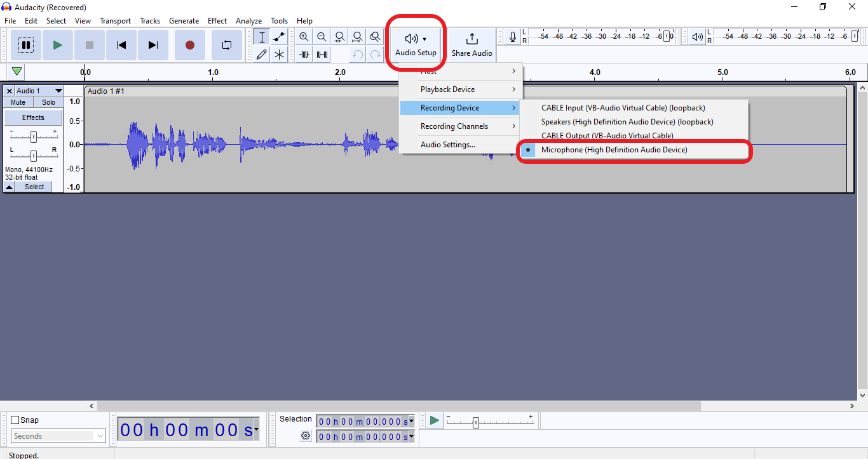Skip to start of the track
Image resolution: width=868 pixels, height=459 pixels.
coord(121,45)
